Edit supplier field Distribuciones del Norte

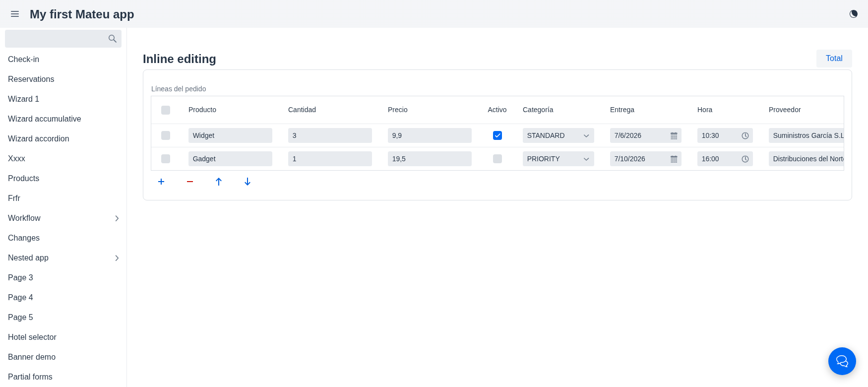coord(806,159)
